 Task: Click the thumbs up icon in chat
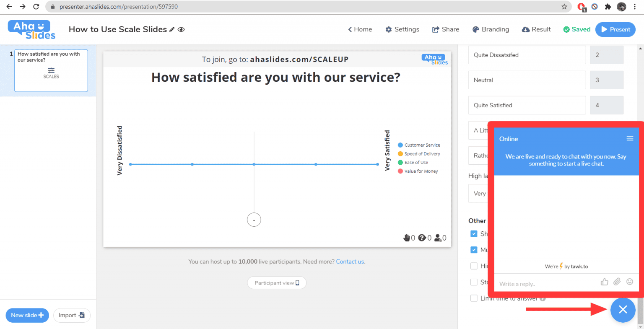(604, 282)
